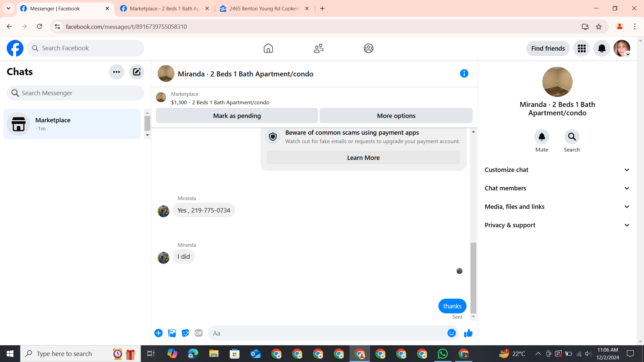Open File Explorer from the taskbar

point(214,354)
